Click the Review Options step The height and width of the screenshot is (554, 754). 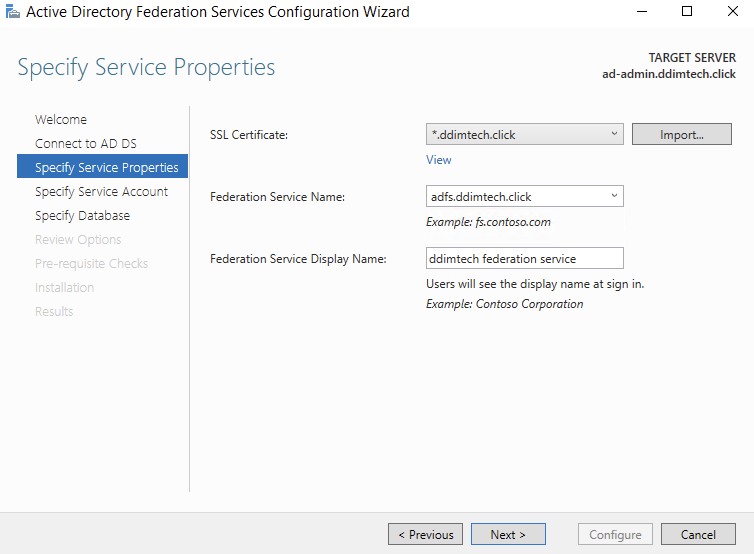click(x=78, y=239)
